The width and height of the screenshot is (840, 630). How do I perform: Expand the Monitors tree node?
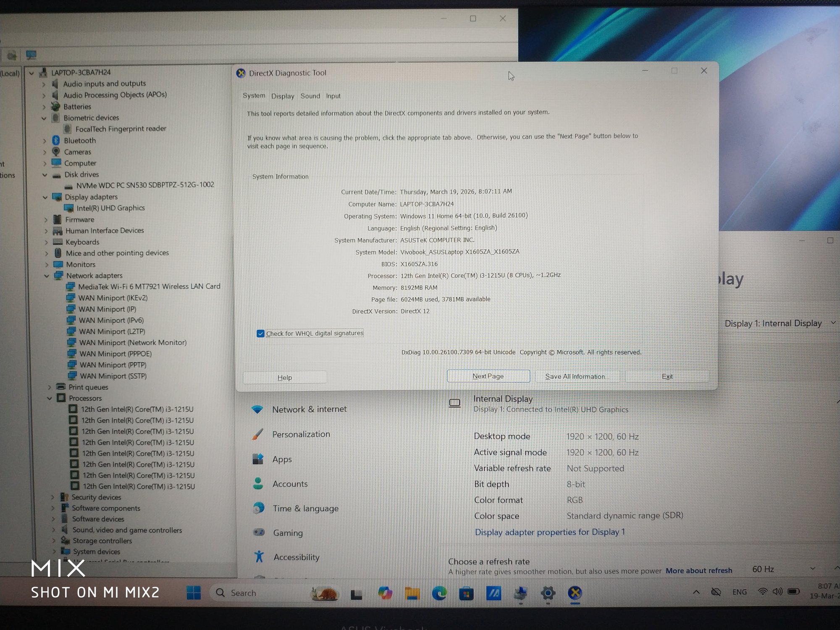[x=47, y=265]
